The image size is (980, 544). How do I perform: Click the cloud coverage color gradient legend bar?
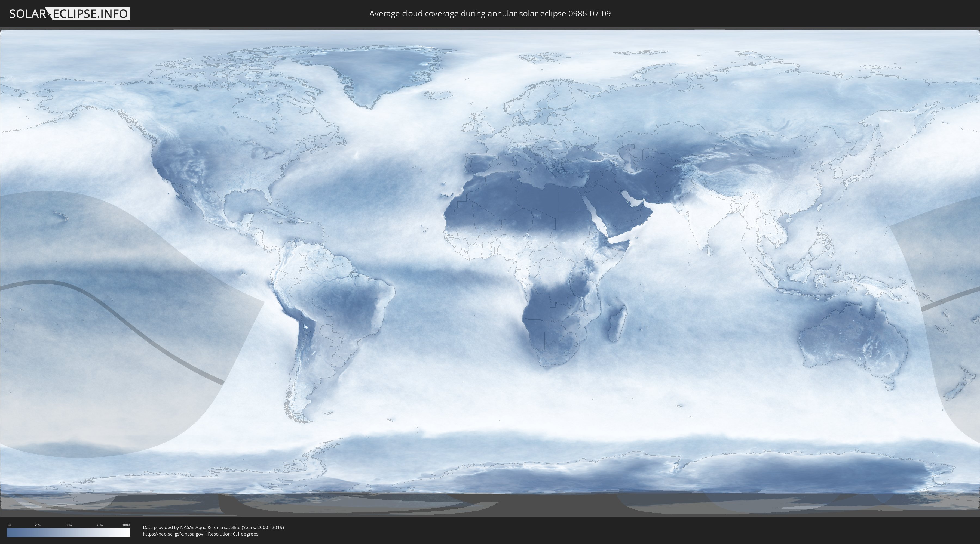69,533
